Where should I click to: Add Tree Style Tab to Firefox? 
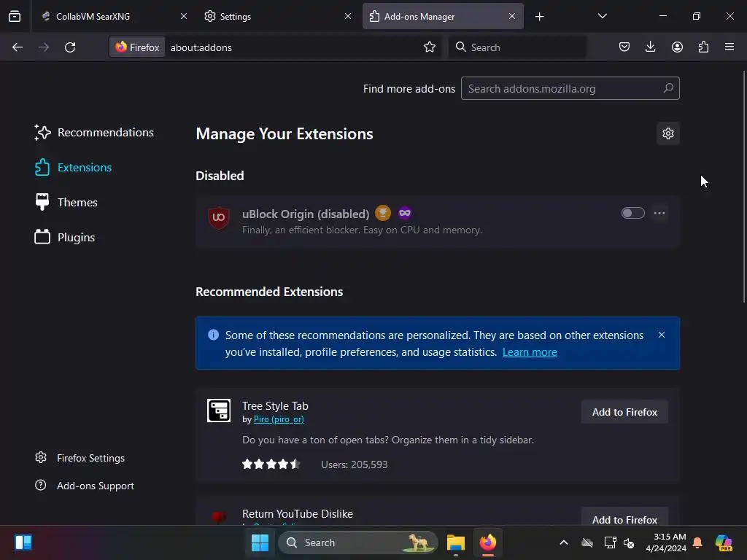tap(624, 412)
